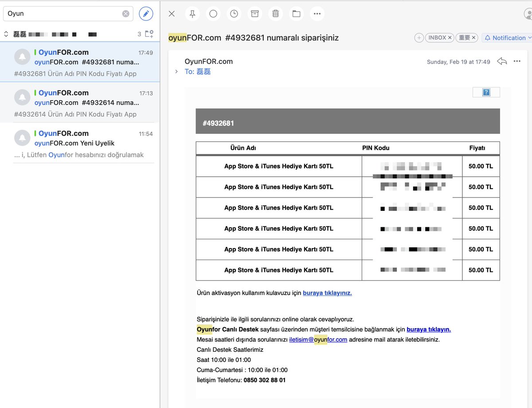Open the 17:13 OyunFOR.com #4932614 email
Screen dimensions: 532x408
(x=80, y=103)
